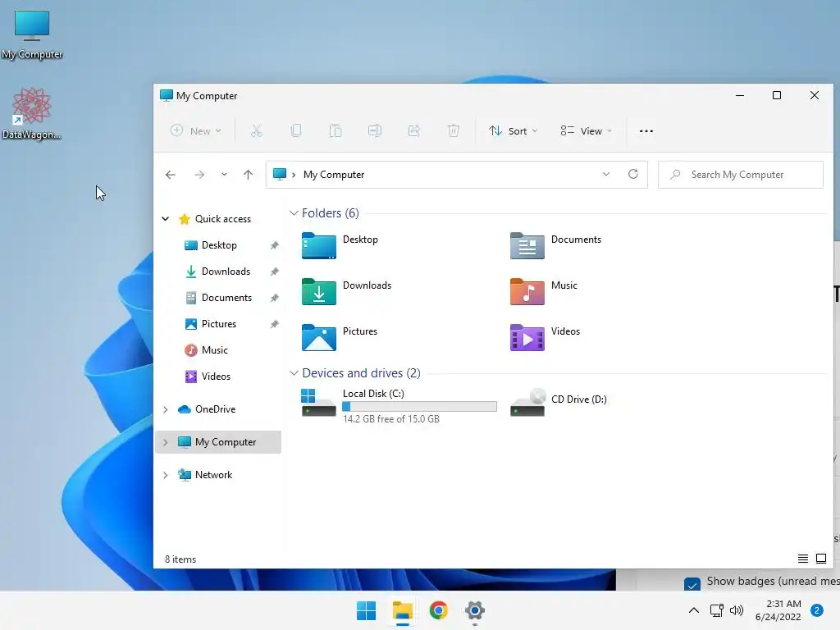
Task: Click the Delete trash icon
Action: pyautogui.click(x=453, y=130)
